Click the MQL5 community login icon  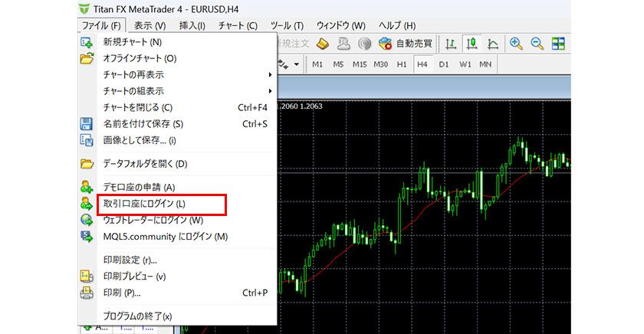click(x=87, y=237)
